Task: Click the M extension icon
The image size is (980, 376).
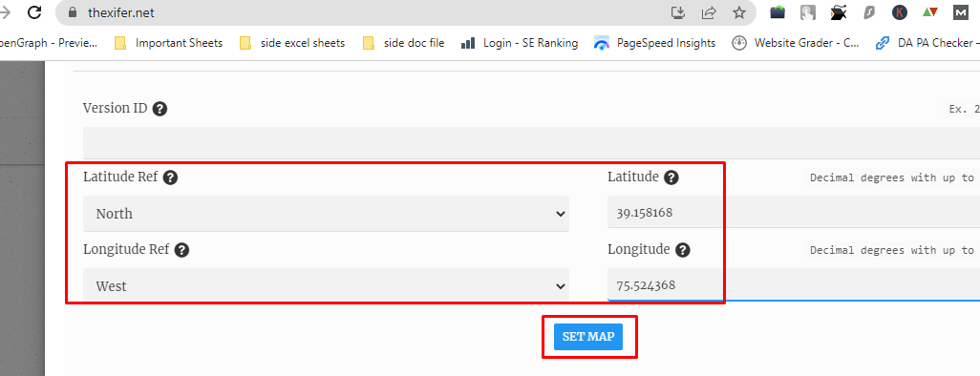Action: [x=961, y=12]
